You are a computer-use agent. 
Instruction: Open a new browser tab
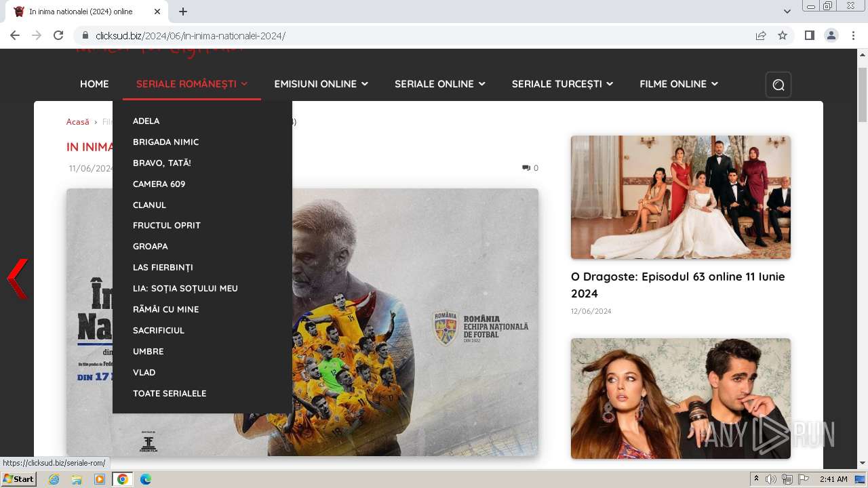click(183, 12)
